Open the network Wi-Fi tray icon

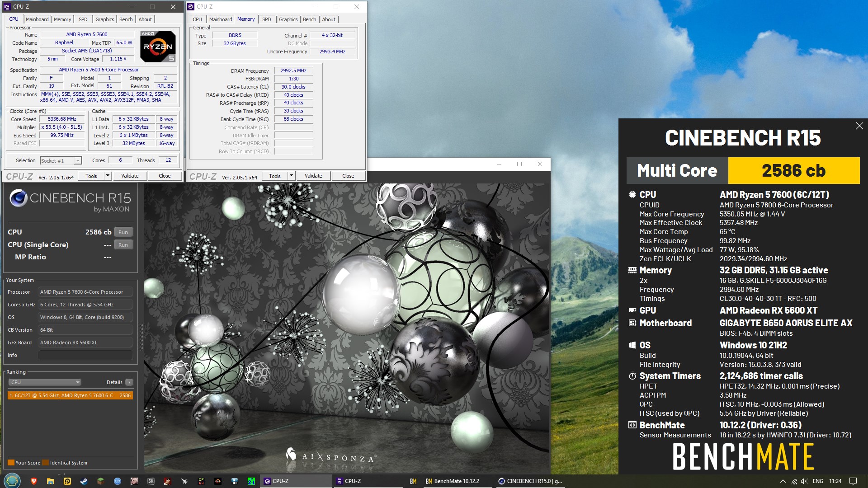point(794,481)
